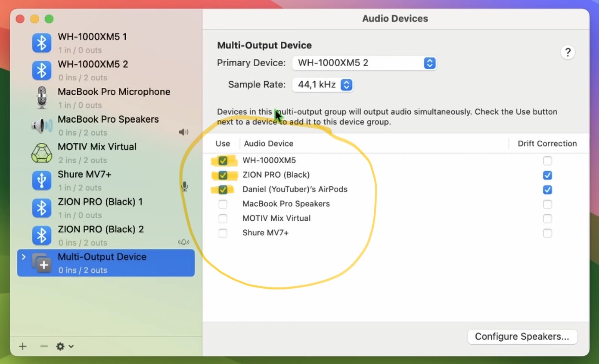The width and height of the screenshot is (599, 364).
Task: Open the gear actions menu
Action: 65,346
